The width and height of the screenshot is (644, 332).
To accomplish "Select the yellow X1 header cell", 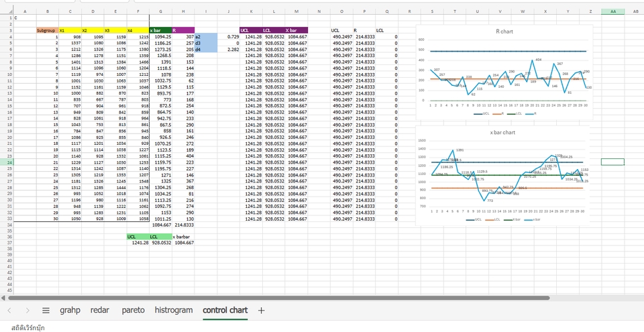I will pyautogui.click(x=70, y=30).
